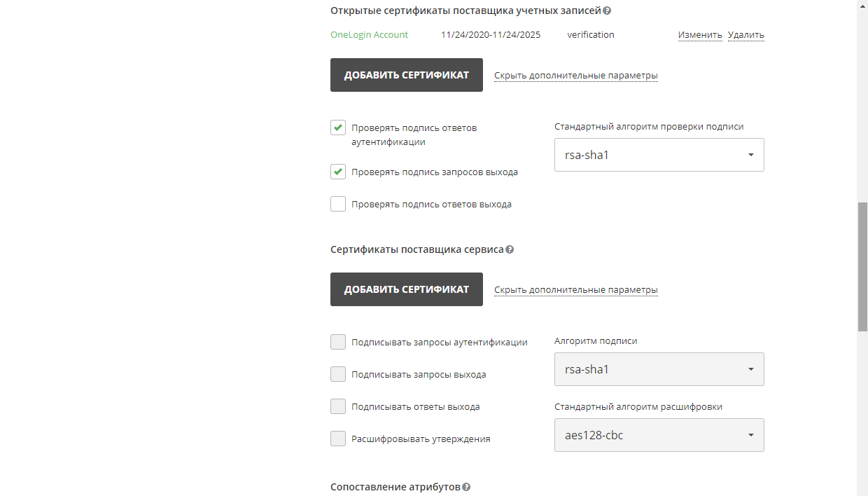
Task: Click the first ДОБАВИТЬ СЕРТИФИКАТ button
Action: click(406, 74)
